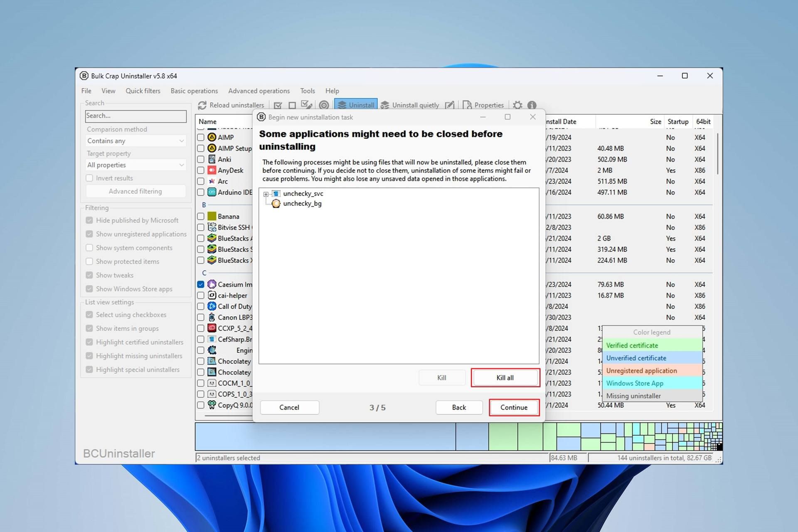This screenshot has width=798, height=532.
Task: Click the Advanced filtering button
Action: [135, 191]
